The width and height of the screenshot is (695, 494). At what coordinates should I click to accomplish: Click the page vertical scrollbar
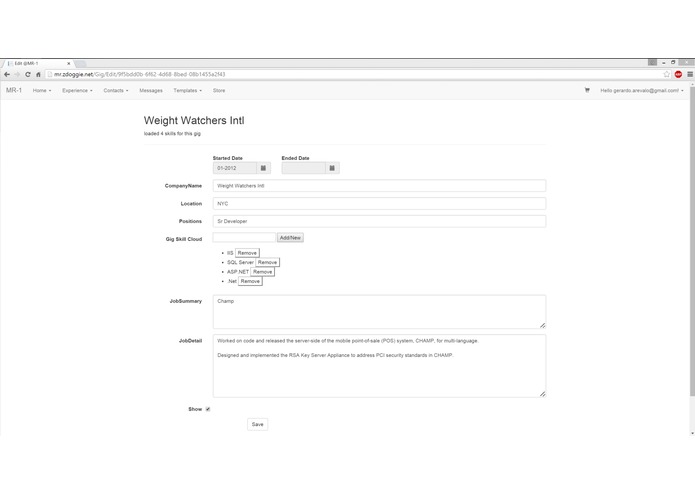[x=692, y=239]
